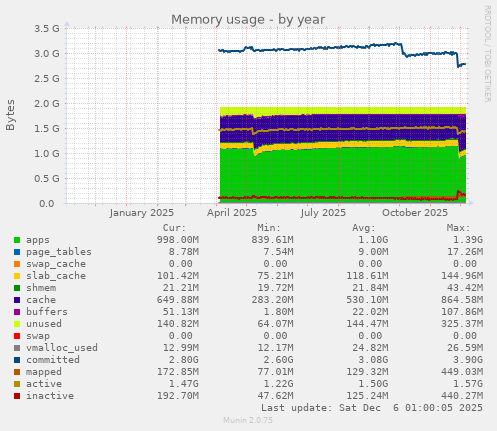497x431 pixels.
Task: Click the purple buffers legend swatch
Action: click(x=17, y=312)
